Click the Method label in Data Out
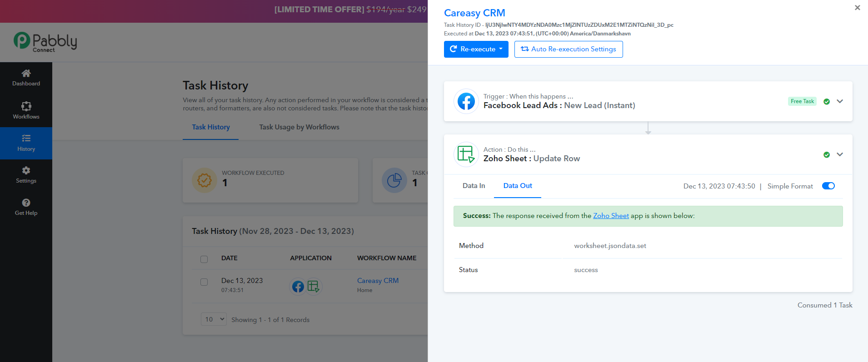The height and width of the screenshot is (362, 868). (471, 246)
